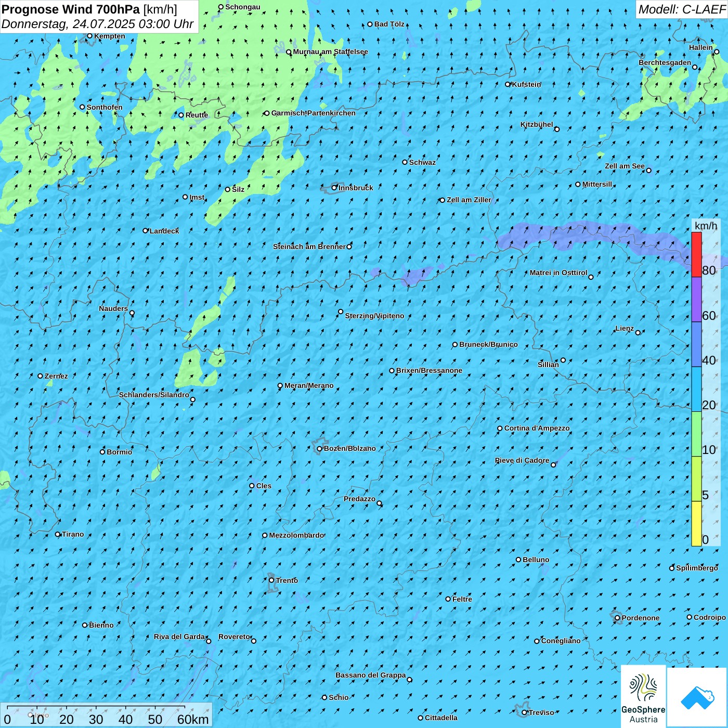The width and height of the screenshot is (728, 728).
Task: Click the date "Donnerstag, 24.07.2025 03:00 Uhr"
Action: pos(98,24)
